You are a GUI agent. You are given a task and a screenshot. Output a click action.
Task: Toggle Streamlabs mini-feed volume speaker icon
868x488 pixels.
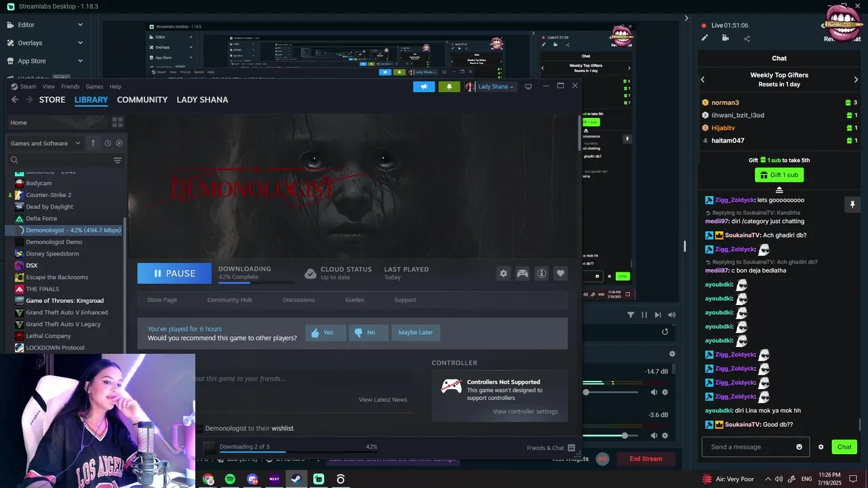click(671, 315)
